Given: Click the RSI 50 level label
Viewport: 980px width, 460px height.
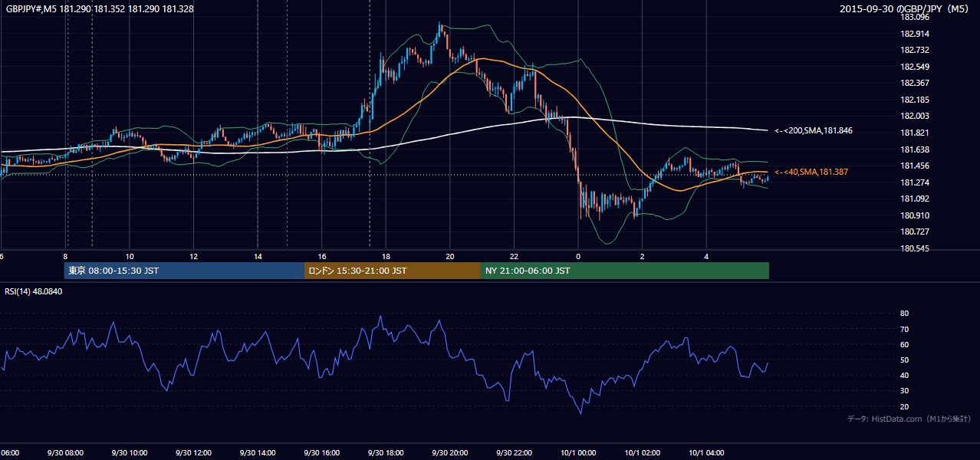Looking at the screenshot, I should (x=904, y=360).
